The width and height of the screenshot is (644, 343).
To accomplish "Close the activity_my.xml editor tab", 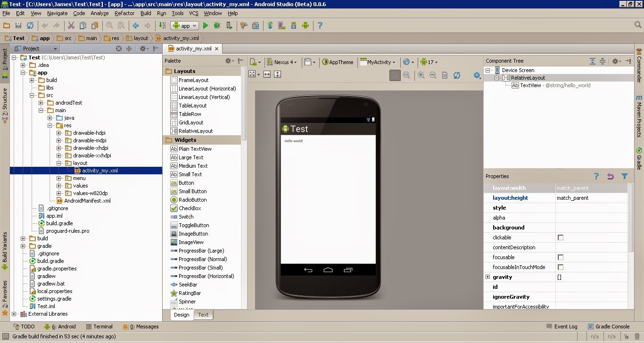I will coord(216,49).
